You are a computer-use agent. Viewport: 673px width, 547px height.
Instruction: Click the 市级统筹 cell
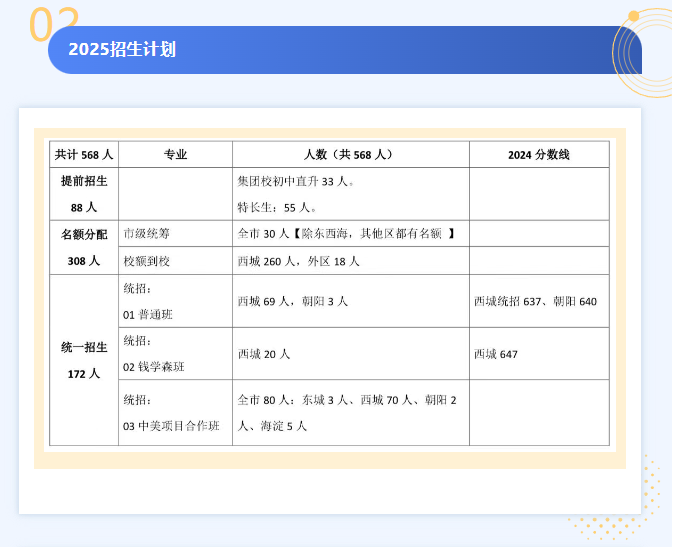pos(176,234)
